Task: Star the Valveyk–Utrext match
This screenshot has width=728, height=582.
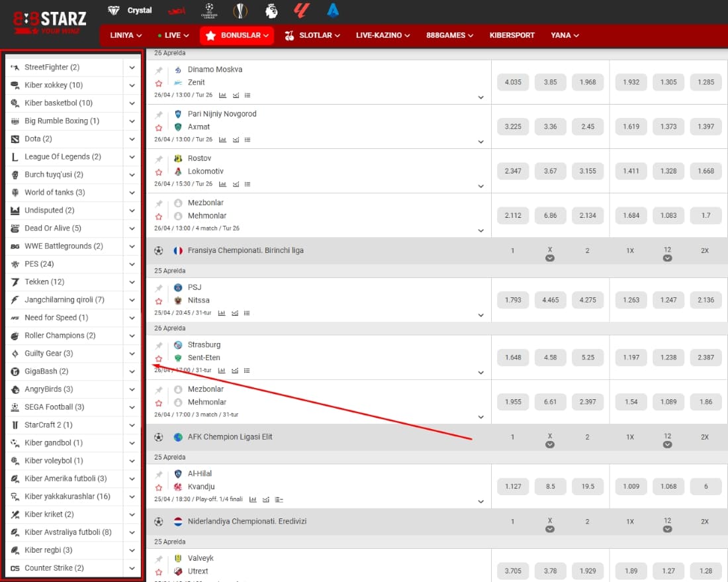Action: point(159,572)
